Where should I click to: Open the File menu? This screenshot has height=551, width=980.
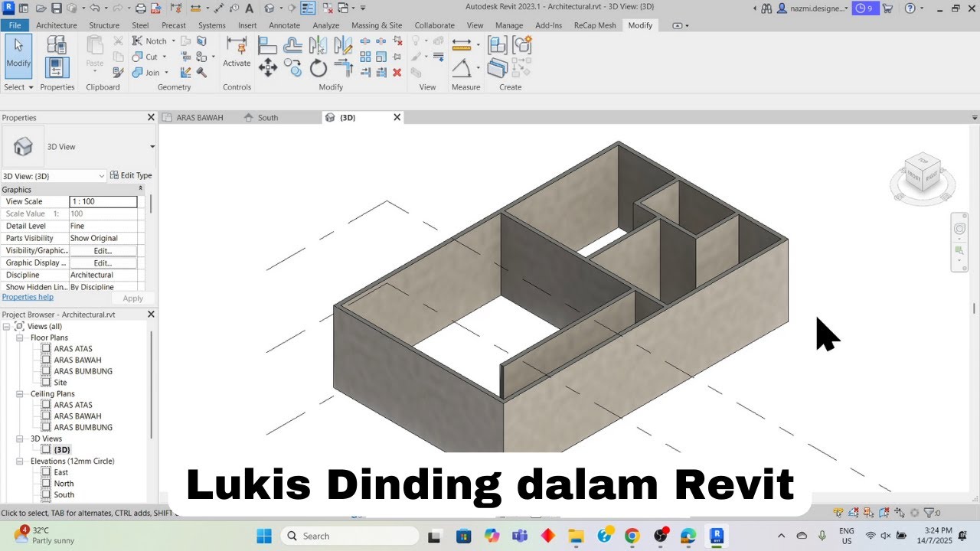pos(15,25)
